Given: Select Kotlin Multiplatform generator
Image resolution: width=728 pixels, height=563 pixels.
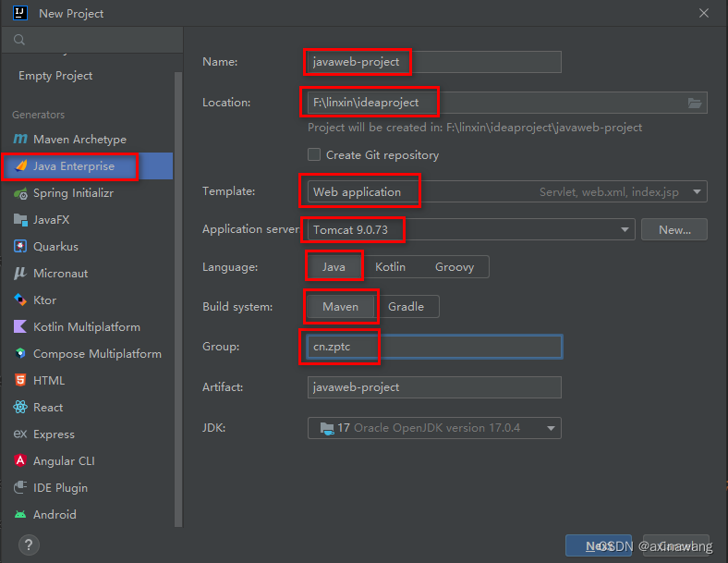Looking at the screenshot, I should (86, 327).
